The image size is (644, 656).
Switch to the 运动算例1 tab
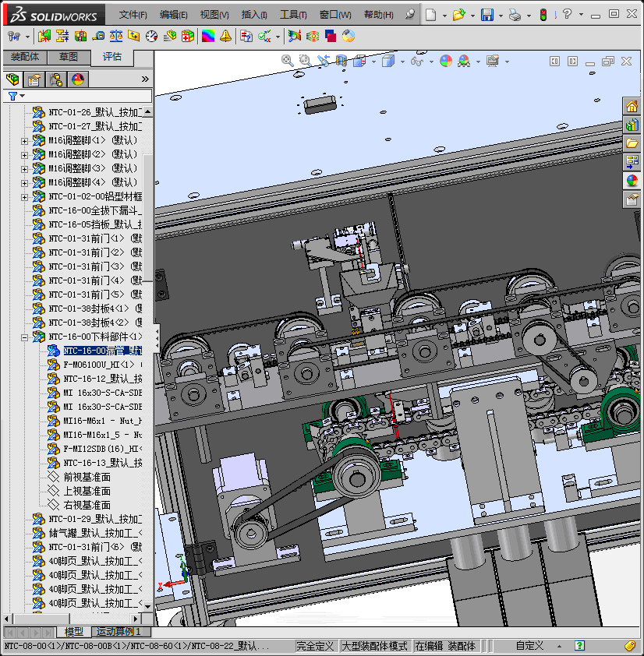click(119, 632)
